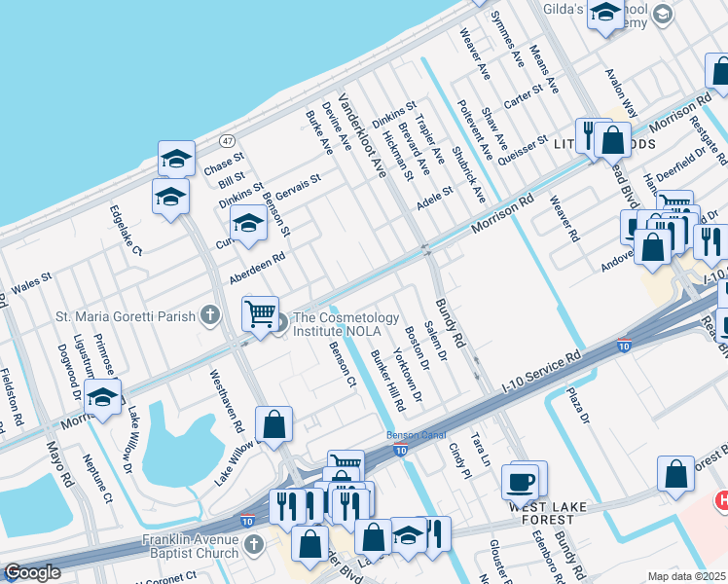This screenshot has width=728, height=584.
Task: Select St. Maria Goretti Parish church icon
Action: coord(210,315)
